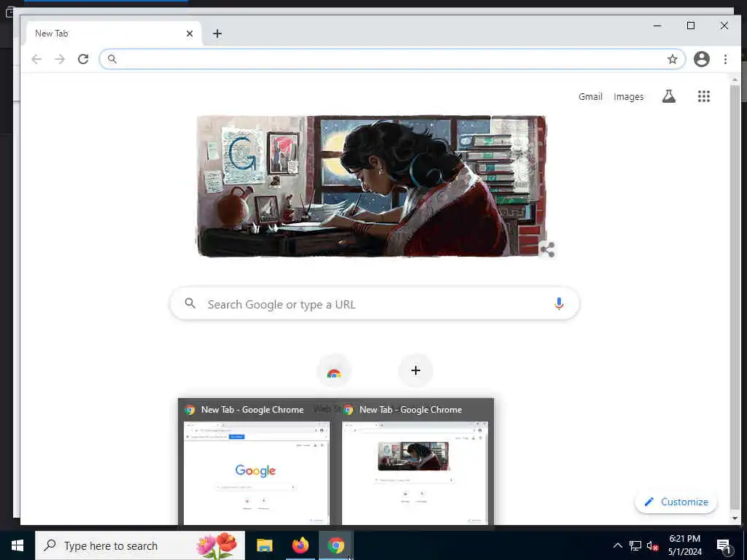747x560 pixels.
Task: Click the back navigation arrow
Action: [x=36, y=59]
